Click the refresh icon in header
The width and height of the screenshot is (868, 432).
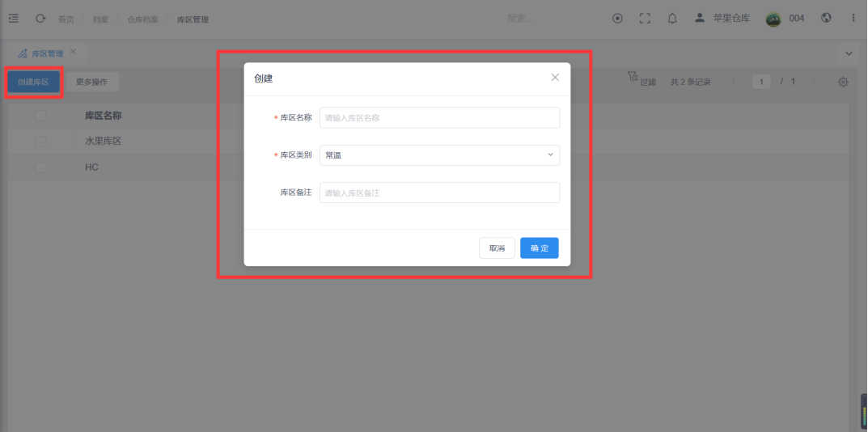click(x=40, y=19)
